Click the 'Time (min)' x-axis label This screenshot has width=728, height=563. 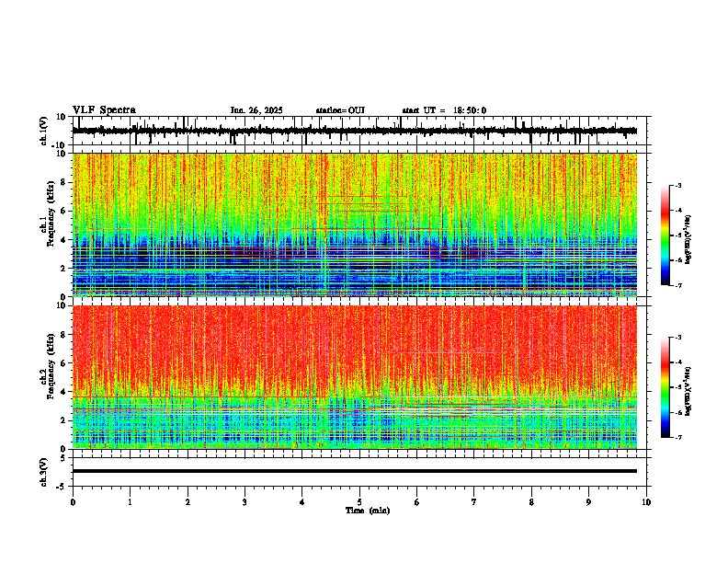(368, 511)
